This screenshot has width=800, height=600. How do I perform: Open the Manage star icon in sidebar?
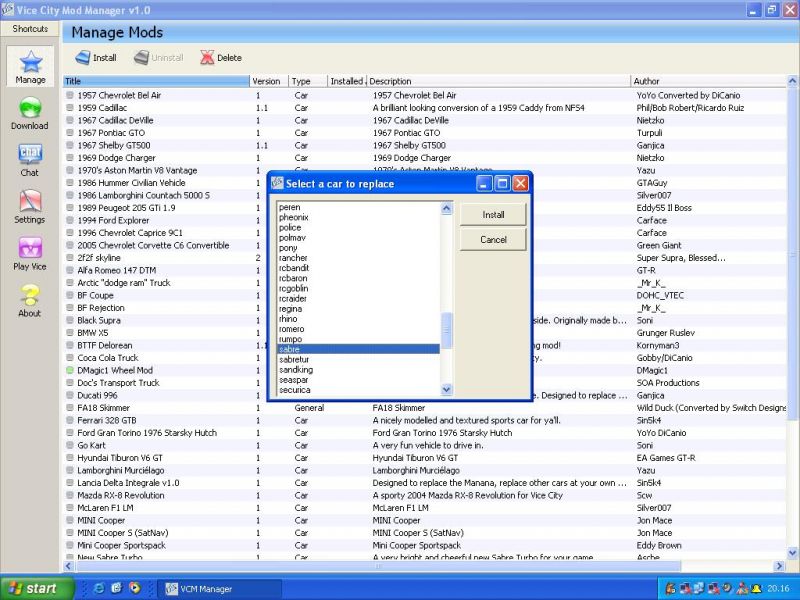[x=30, y=65]
